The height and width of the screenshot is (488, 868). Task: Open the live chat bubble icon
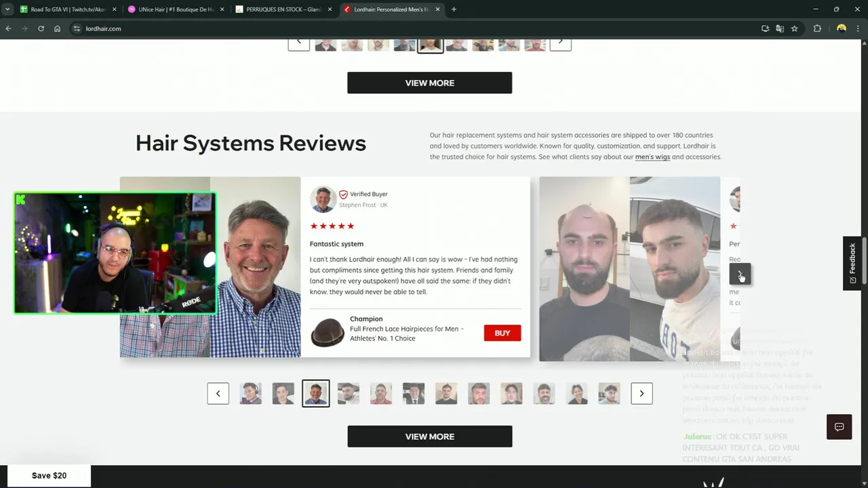[x=839, y=427]
